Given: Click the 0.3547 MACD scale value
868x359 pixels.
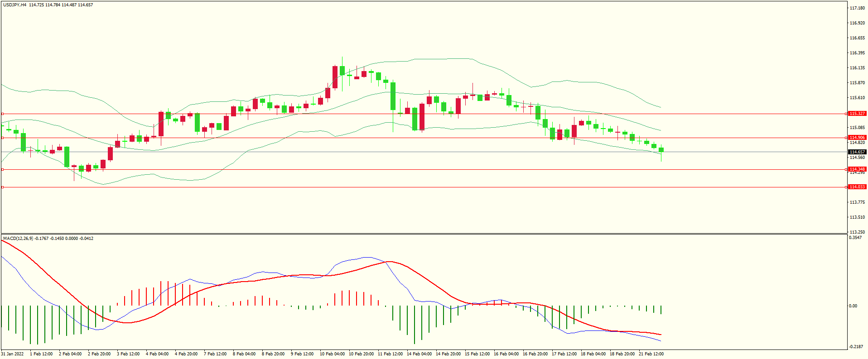Looking at the screenshot, I should [856, 238].
